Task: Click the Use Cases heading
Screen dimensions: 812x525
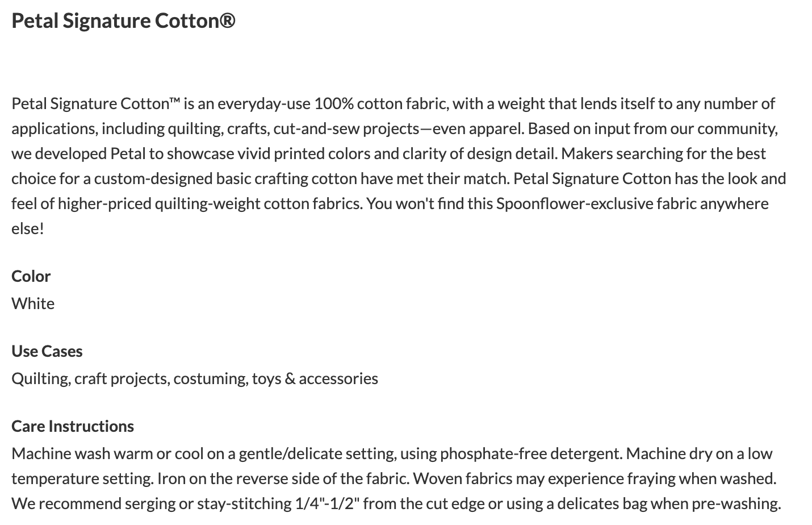Action: point(47,351)
